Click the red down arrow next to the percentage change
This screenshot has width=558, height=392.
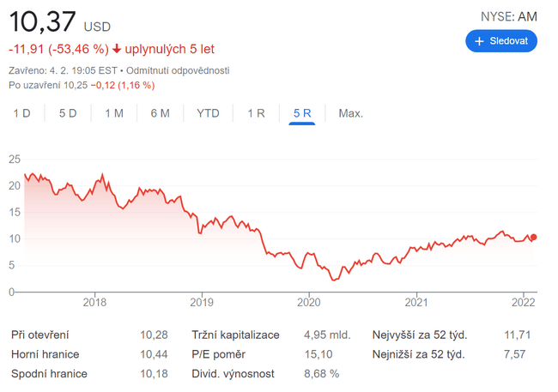[117, 48]
